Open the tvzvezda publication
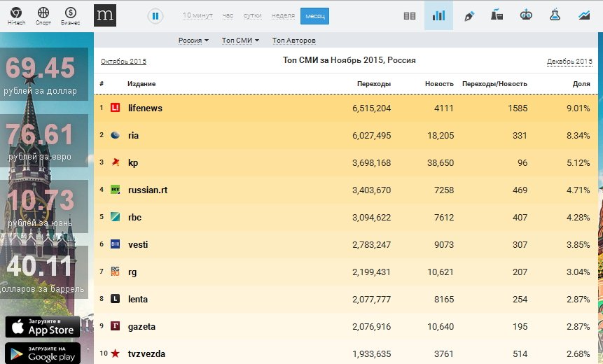 tap(146, 353)
